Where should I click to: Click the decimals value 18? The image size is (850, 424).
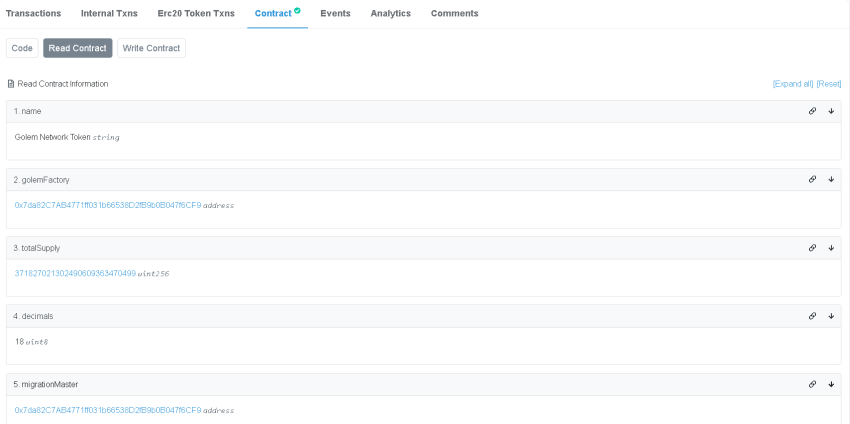pyautogui.click(x=20, y=342)
